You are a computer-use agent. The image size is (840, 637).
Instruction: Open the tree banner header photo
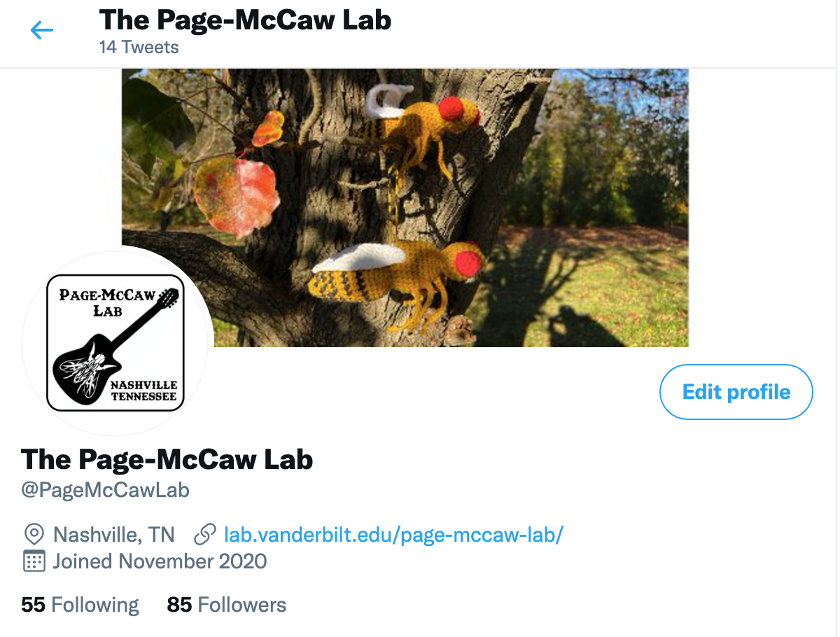[x=405, y=208]
